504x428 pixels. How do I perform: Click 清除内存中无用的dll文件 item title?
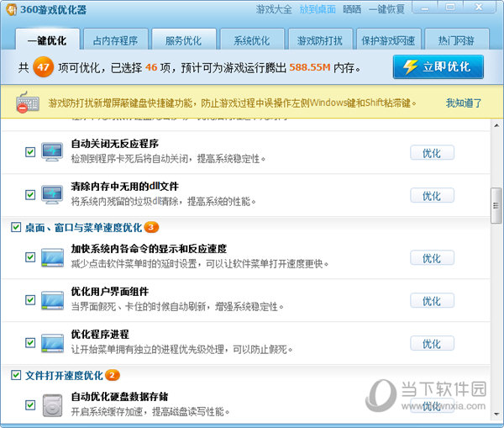point(124,187)
